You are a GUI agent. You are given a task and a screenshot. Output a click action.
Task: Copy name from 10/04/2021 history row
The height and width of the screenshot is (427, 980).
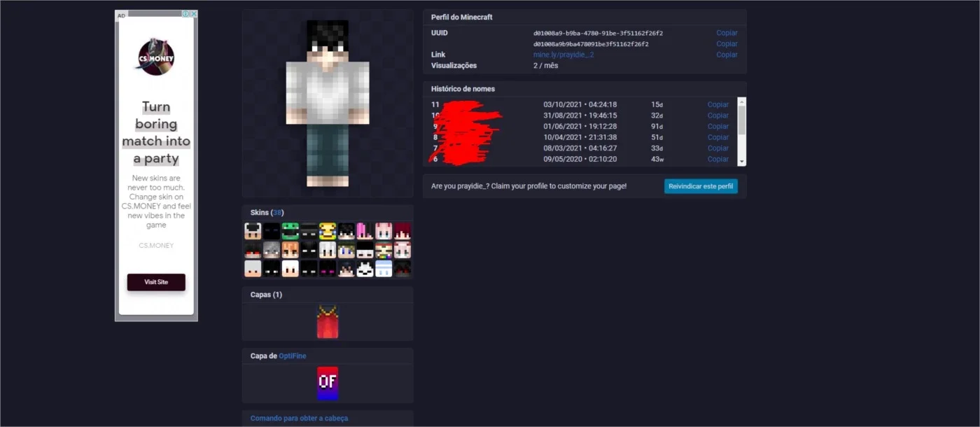pos(718,137)
